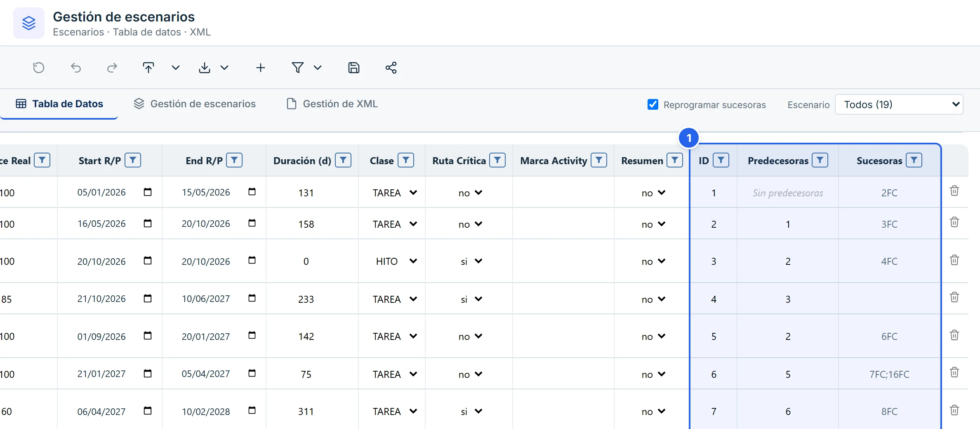Delete the row with ID 7
980x429 pixels.
click(x=954, y=410)
